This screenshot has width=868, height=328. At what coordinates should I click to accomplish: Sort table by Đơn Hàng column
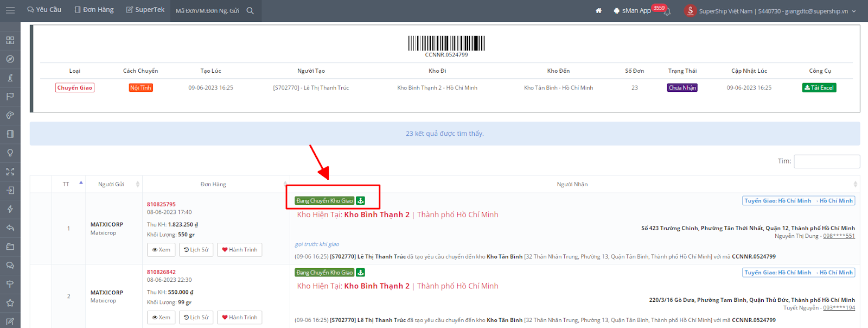(216, 184)
